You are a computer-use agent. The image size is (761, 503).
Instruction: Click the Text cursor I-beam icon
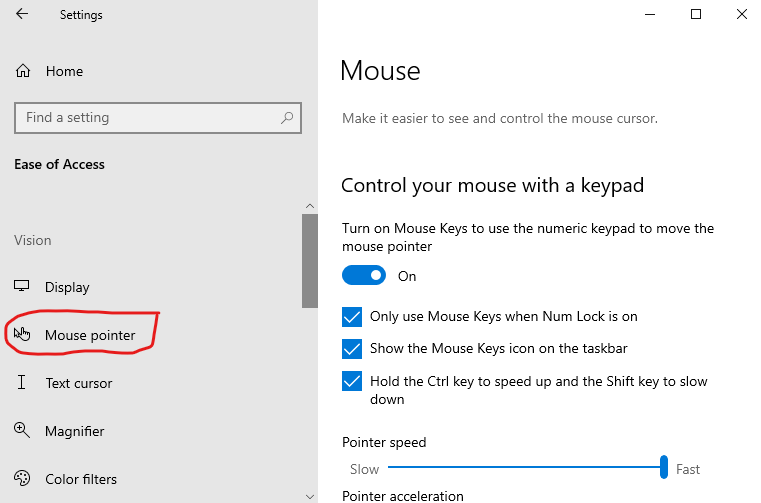pos(22,383)
